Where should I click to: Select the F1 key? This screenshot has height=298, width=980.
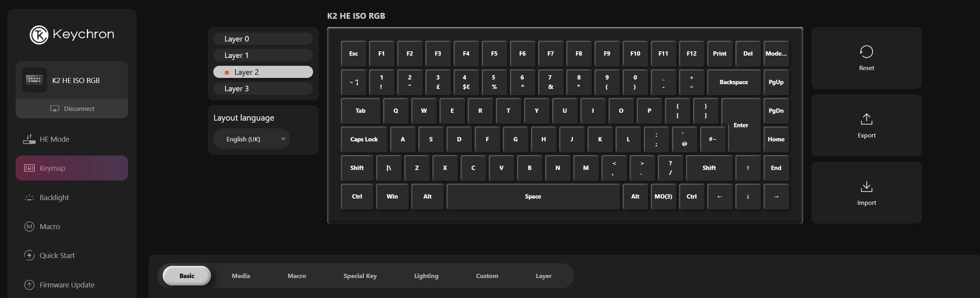point(382,53)
